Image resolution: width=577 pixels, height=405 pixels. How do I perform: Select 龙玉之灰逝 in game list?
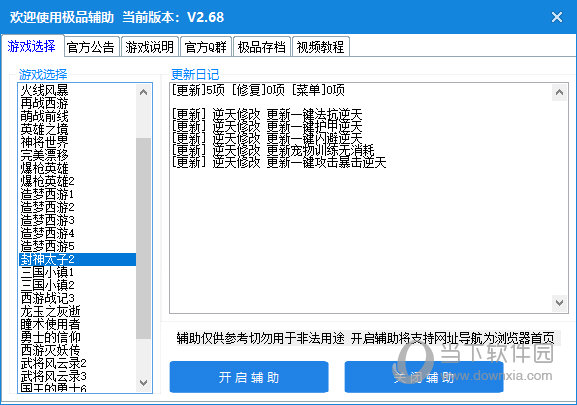(x=77, y=311)
